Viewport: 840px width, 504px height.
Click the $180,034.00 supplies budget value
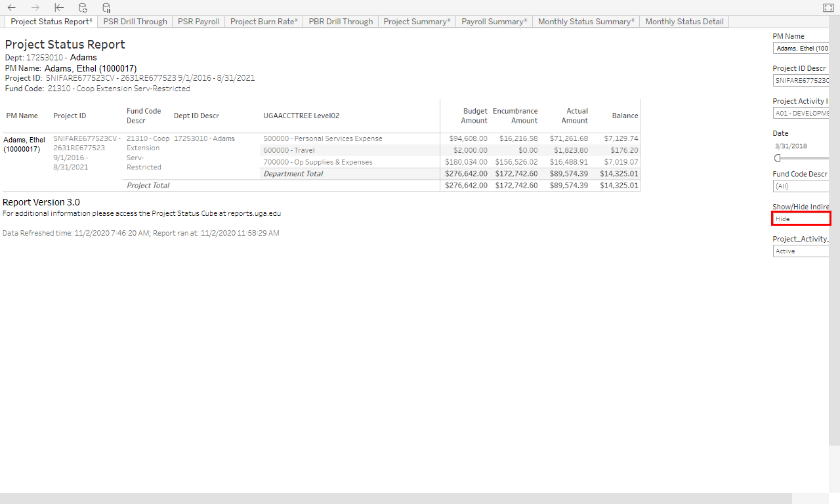(x=467, y=162)
